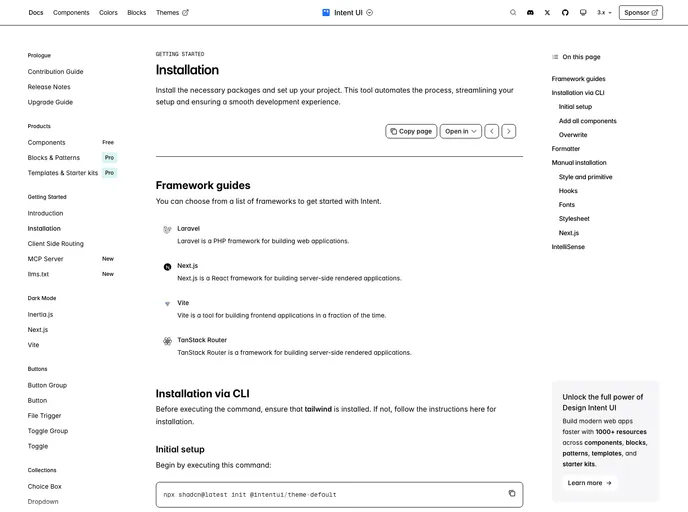This screenshot has width=688, height=512.
Task: Click the Copy page button
Action: (x=411, y=131)
